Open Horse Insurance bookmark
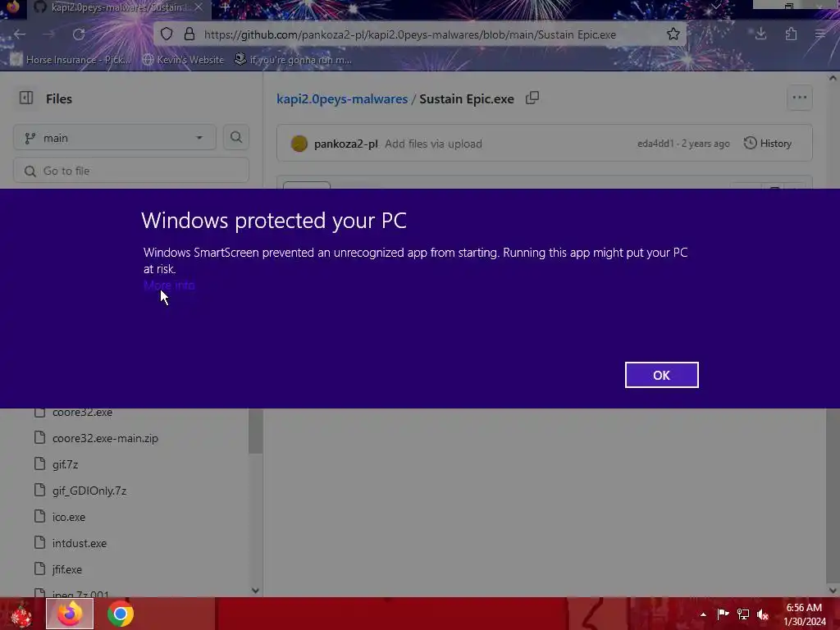 pyautogui.click(x=71, y=59)
